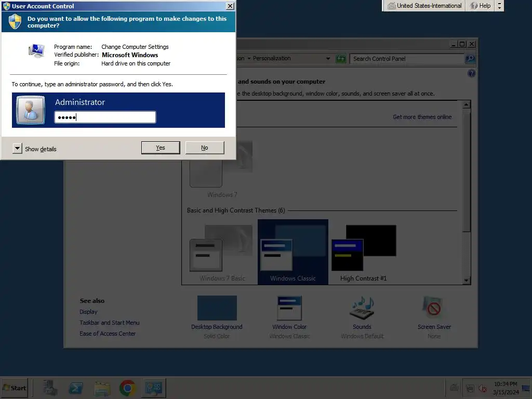This screenshot has height=399, width=532.
Task: Switch to Control Panel taskbar button
Action: [x=153, y=388]
